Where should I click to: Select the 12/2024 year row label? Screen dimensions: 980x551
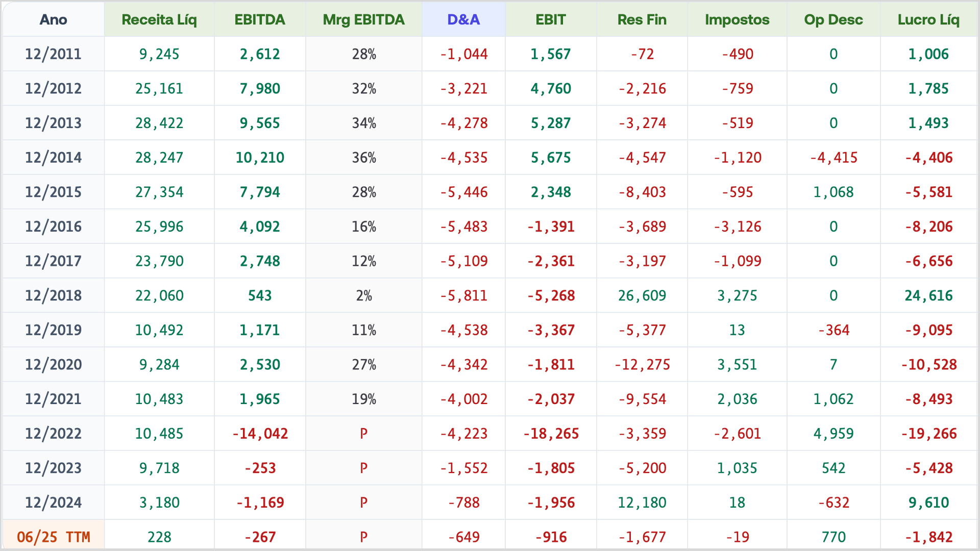click(54, 503)
